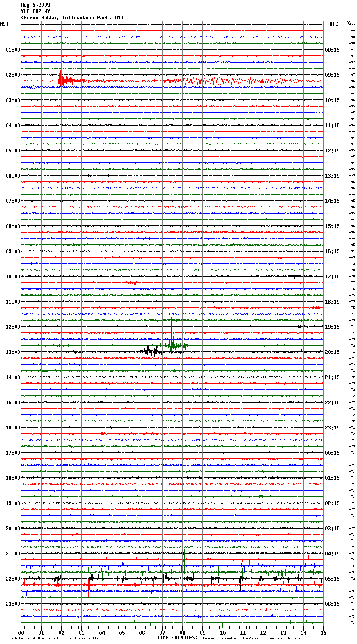357x644 pixels.
Task: Click the 19:15 UTC time label
Action: [332, 327]
